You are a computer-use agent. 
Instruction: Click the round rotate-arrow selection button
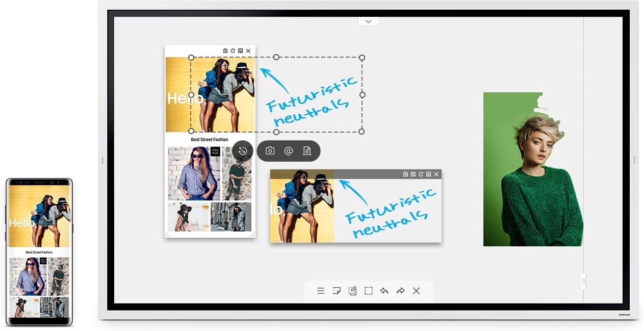pos(243,151)
